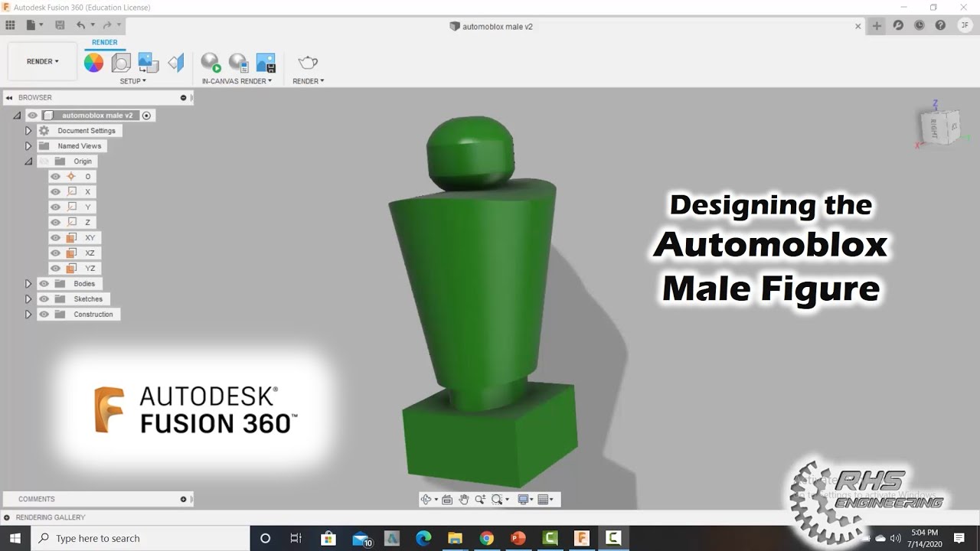Image resolution: width=980 pixels, height=551 pixels.
Task: Open Job Status clock icon
Action: (x=919, y=25)
